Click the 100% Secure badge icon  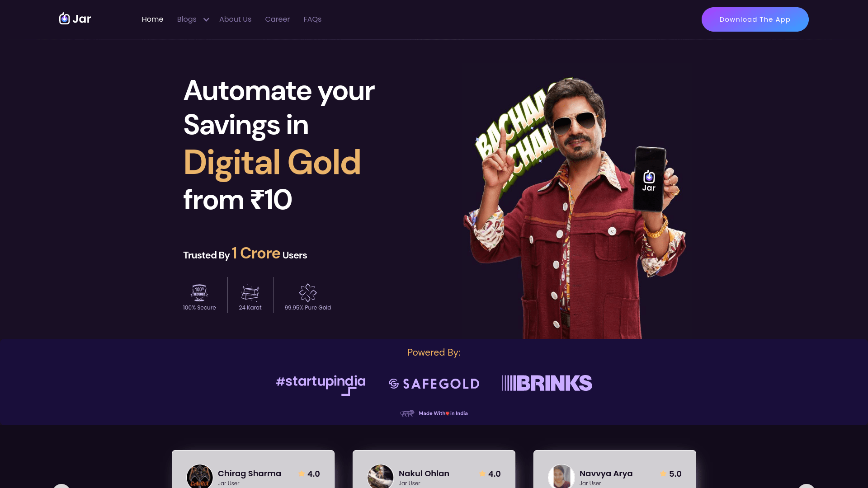click(199, 293)
